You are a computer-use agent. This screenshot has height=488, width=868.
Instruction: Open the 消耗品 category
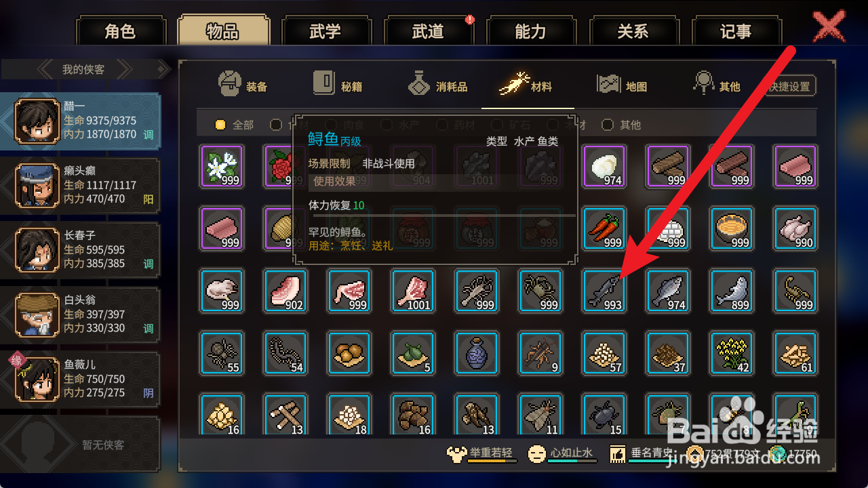coord(438,85)
